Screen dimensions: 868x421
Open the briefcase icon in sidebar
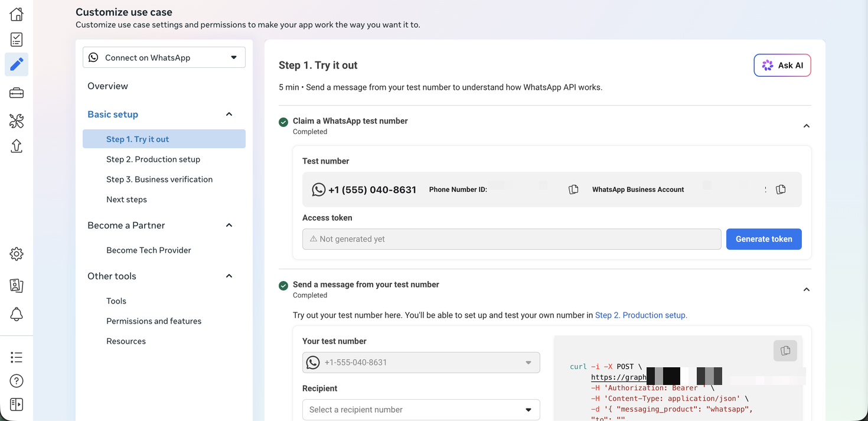coord(17,93)
